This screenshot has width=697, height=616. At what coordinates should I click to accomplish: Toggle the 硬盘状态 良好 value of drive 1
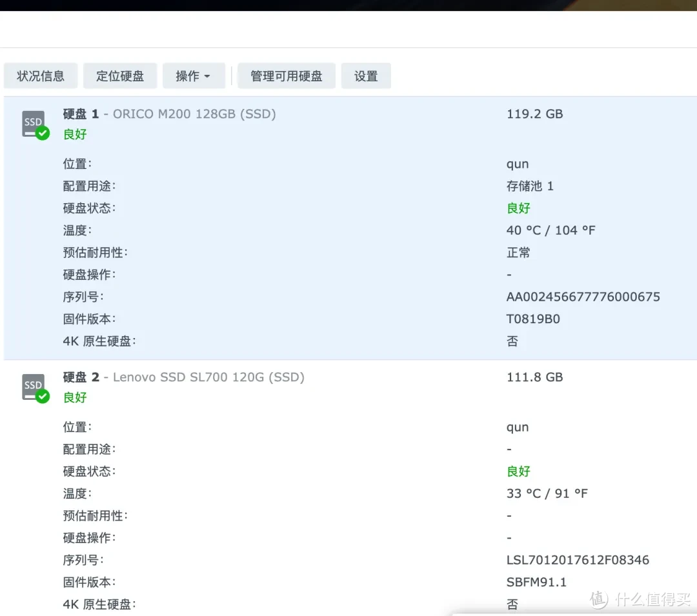click(518, 208)
